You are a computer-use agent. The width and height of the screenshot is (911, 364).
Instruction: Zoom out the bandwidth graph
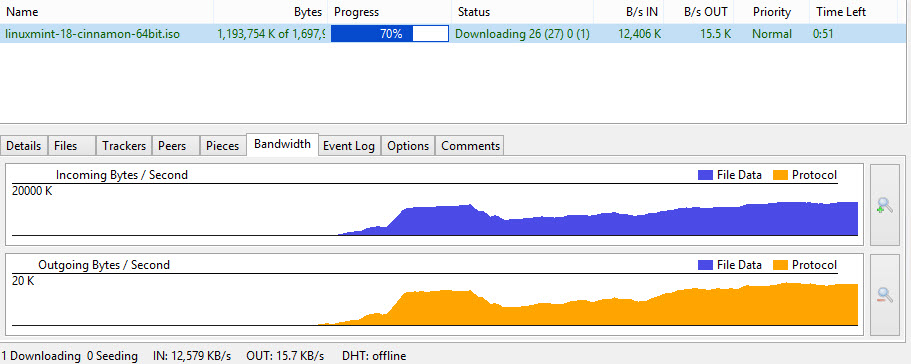[x=884, y=295]
